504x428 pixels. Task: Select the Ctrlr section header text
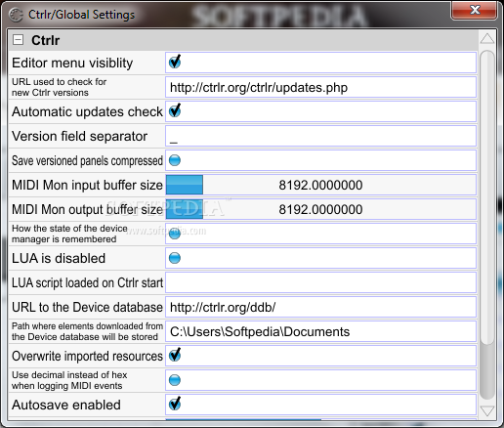(x=46, y=40)
